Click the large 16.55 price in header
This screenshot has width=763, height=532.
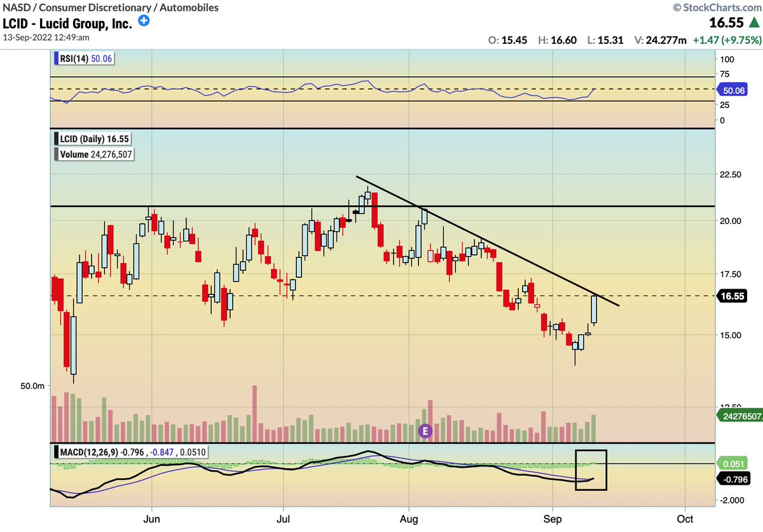(727, 23)
